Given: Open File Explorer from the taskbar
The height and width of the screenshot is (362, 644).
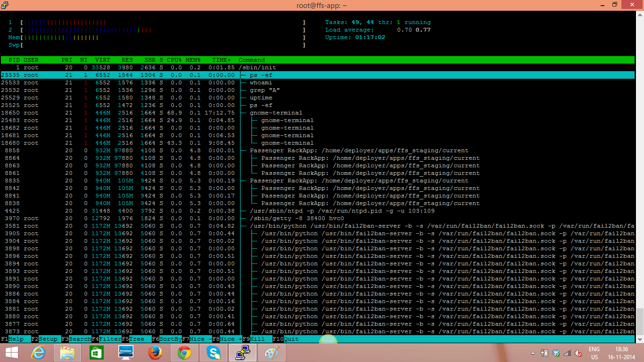Looking at the screenshot, I should (x=67, y=353).
